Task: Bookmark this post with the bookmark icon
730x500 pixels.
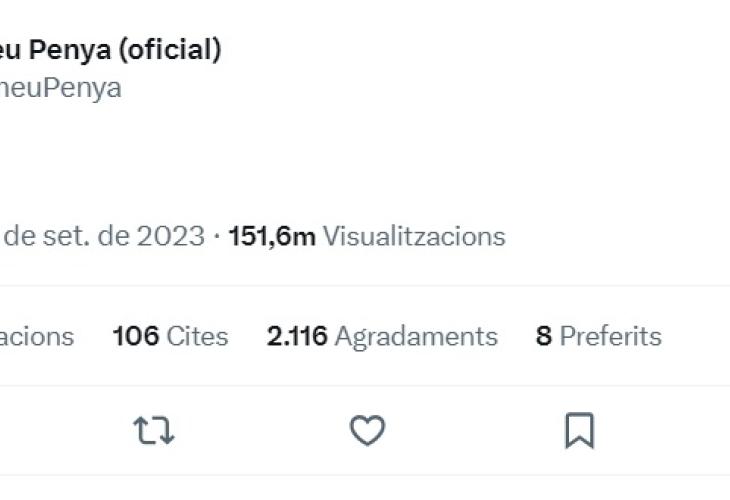Action: tap(579, 431)
